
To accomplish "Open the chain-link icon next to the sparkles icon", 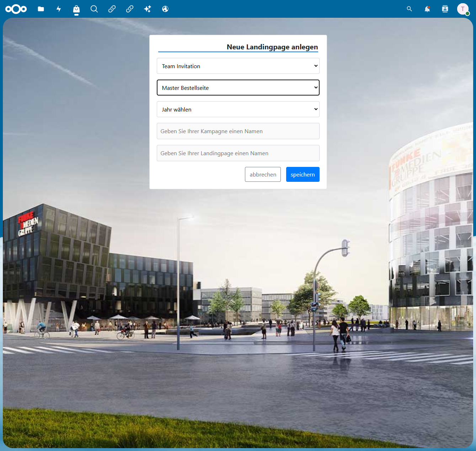I will (x=130, y=9).
